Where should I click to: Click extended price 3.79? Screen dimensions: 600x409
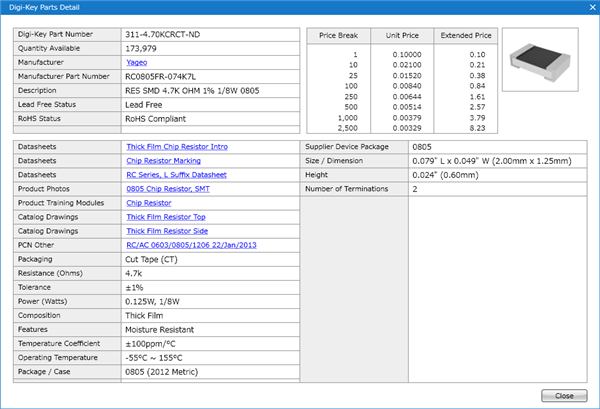(x=477, y=118)
